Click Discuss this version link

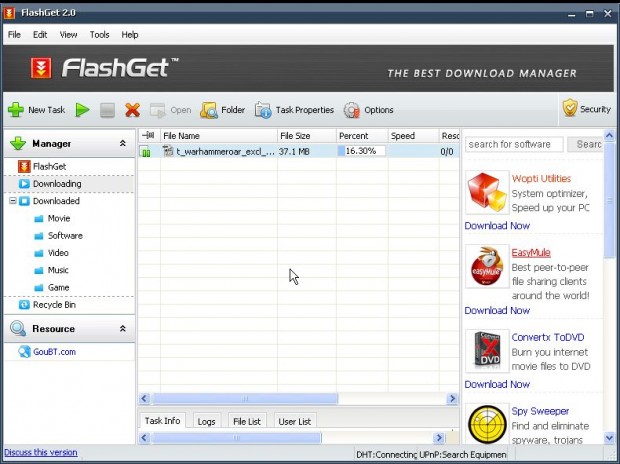point(41,452)
